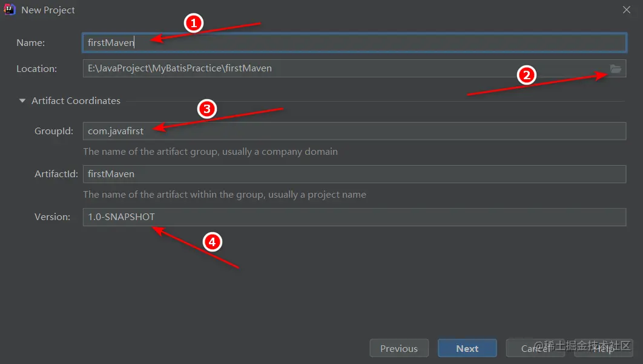Screen dimensions: 643x364
Task: Click the Name label
Action: point(31,42)
